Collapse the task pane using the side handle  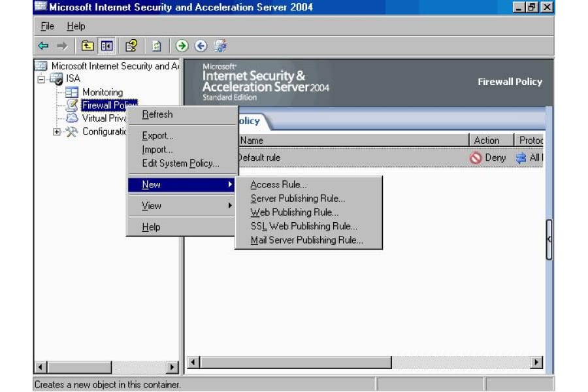tap(549, 239)
